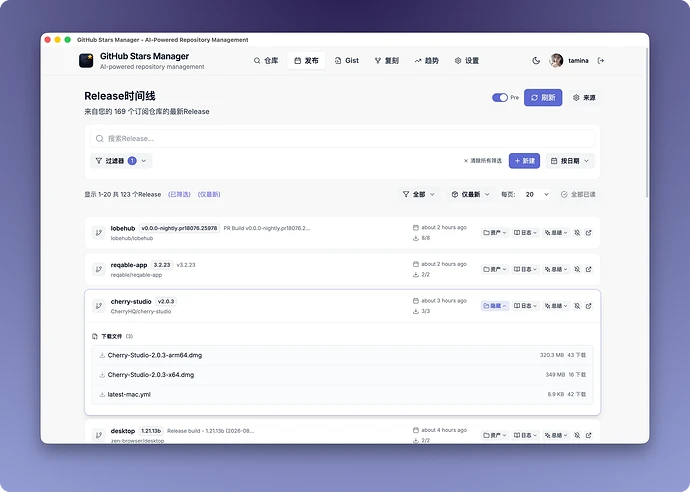
Task: Open cherry-studio release via external link icon
Action: 588,305
